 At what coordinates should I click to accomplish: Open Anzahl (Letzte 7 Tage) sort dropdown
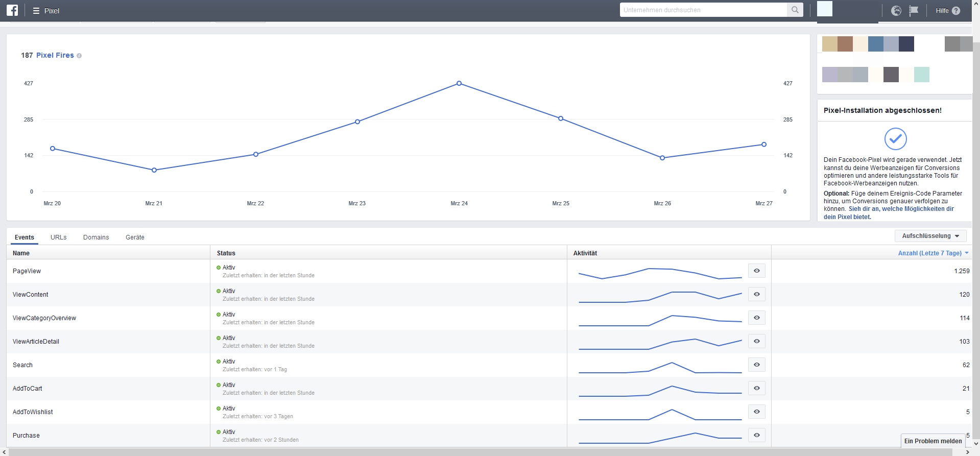tap(933, 253)
